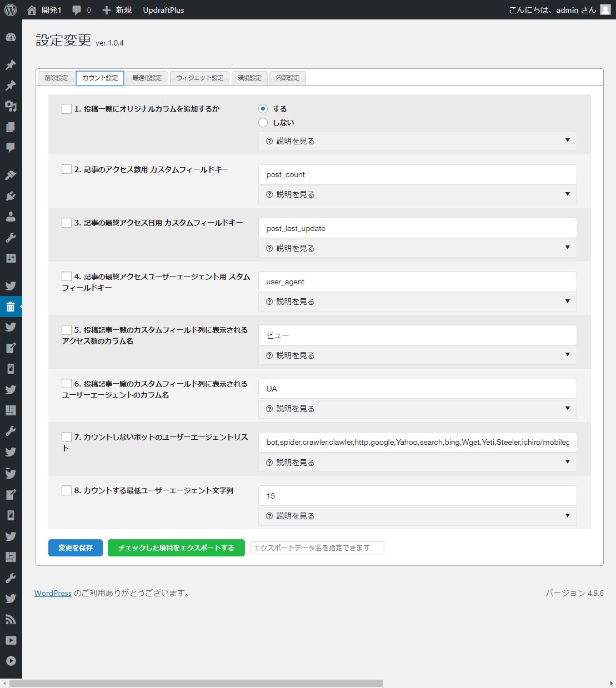Viewport: 616px width, 688px height.
Task: Open the Appearance paintbrush icon
Action: pyautogui.click(x=11, y=175)
